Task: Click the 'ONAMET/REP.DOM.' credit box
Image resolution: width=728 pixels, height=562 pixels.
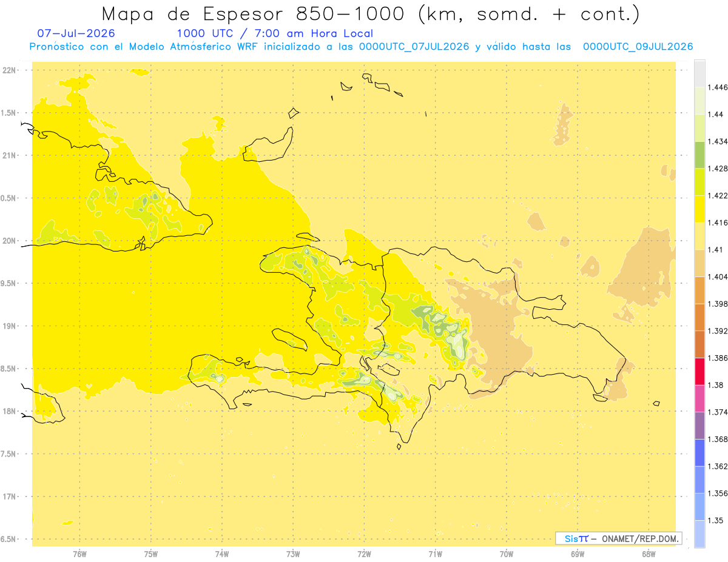Action: point(619,538)
